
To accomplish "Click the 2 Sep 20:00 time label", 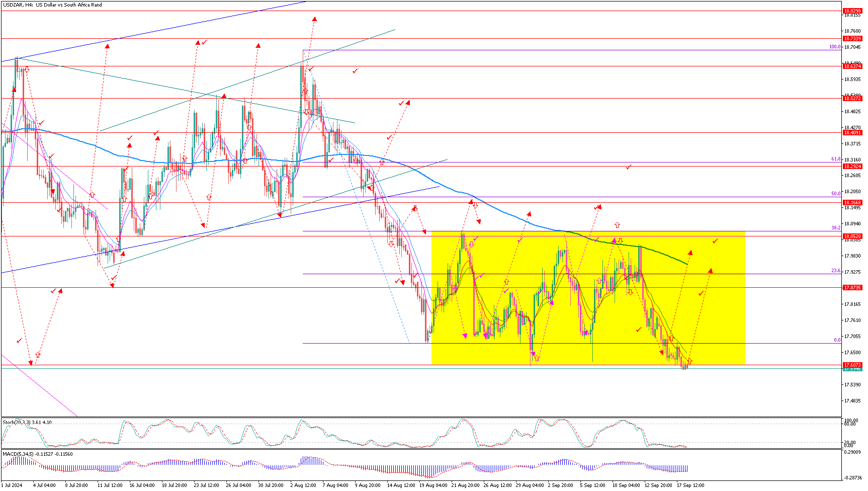I will click(x=561, y=485).
